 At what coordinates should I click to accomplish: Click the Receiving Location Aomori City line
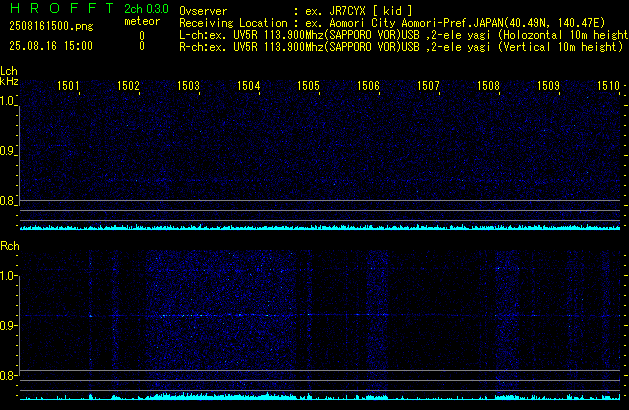392,23
